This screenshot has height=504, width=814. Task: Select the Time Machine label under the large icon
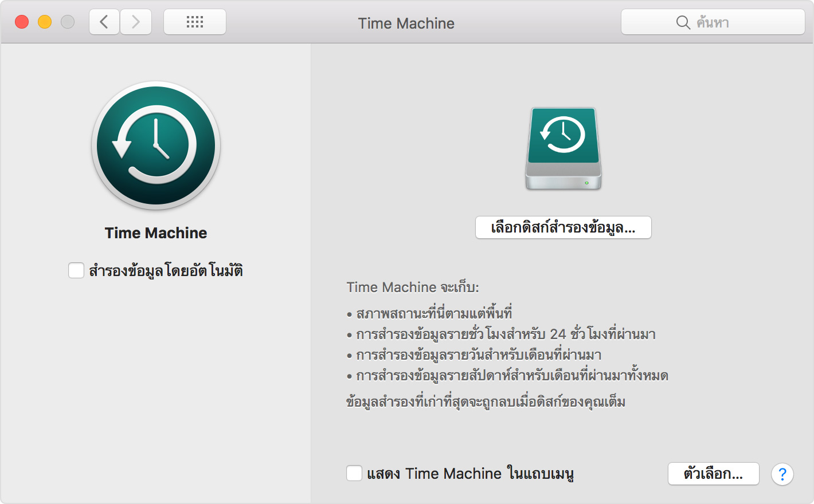(x=155, y=233)
